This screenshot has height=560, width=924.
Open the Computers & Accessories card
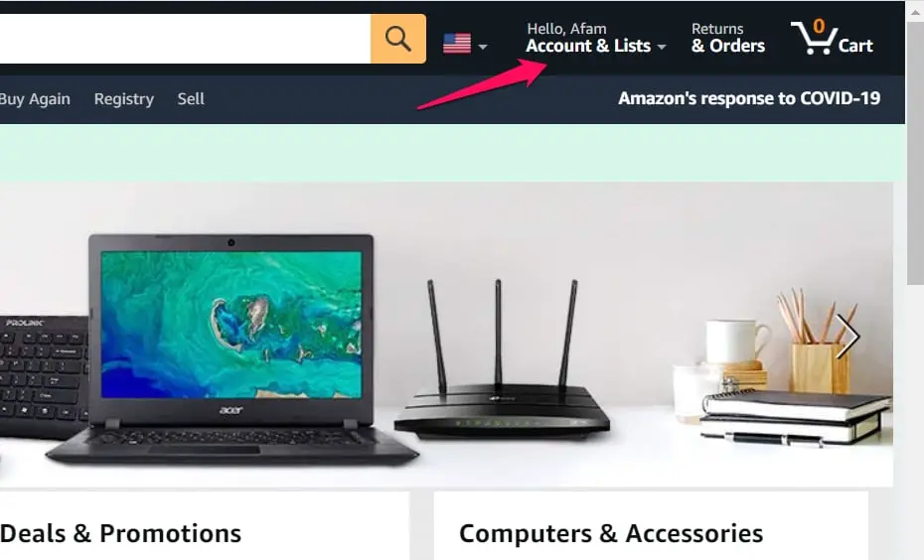click(x=651, y=526)
